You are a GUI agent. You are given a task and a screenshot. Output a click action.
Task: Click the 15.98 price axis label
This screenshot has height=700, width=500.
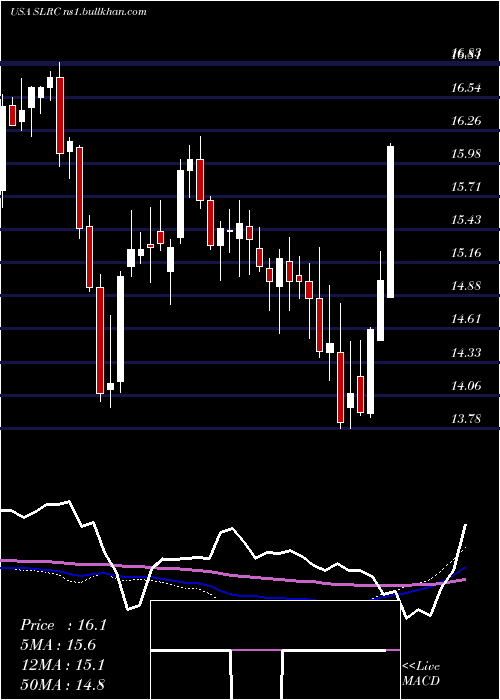(x=466, y=154)
